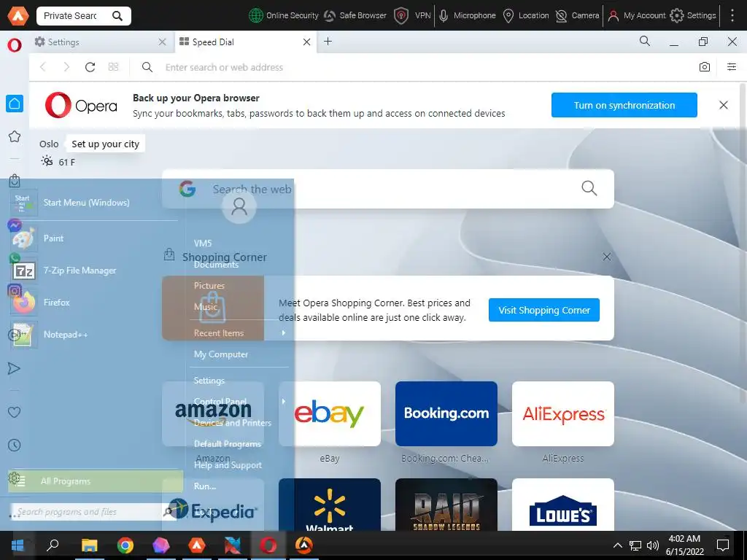This screenshot has width=747, height=560.
Task: Open the Online Security globe icon
Action: (x=256, y=16)
